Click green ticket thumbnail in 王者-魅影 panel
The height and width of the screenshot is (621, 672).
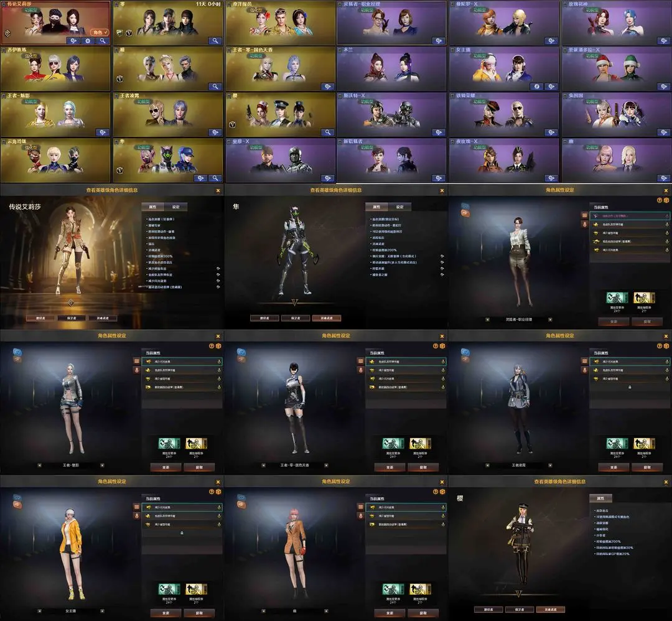(x=169, y=443)
